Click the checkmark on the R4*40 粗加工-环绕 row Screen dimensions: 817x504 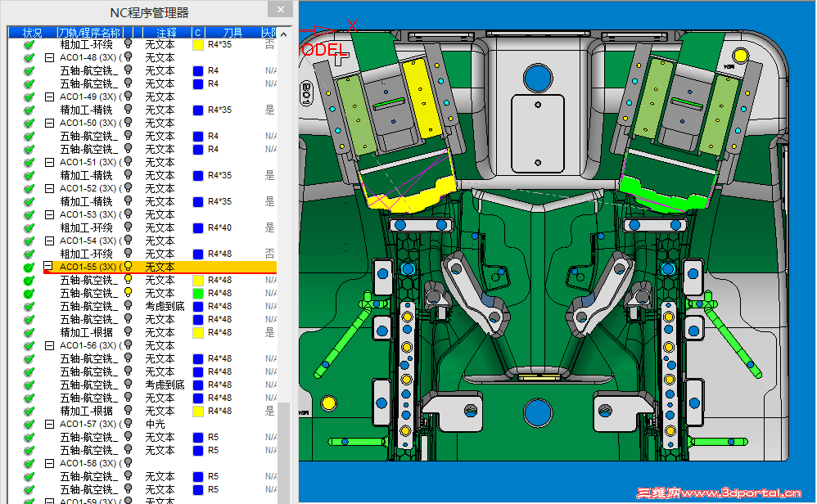click(x=29, y=228)
